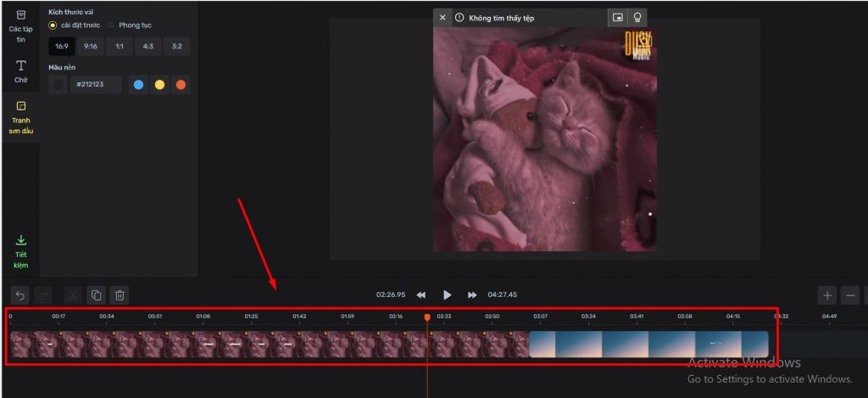Rewind with the skip-back button
The width and height of the screenshot is (868, 398).
click(x=421, y=295)
